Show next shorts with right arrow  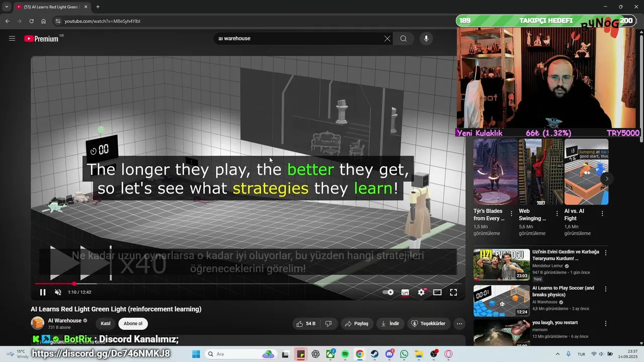(x=607, y=178)
